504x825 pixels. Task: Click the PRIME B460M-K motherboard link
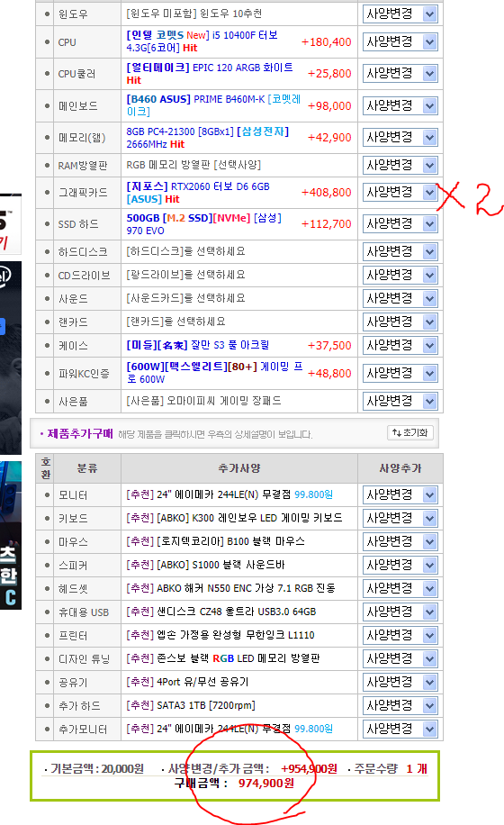click(x=213, y=105)
